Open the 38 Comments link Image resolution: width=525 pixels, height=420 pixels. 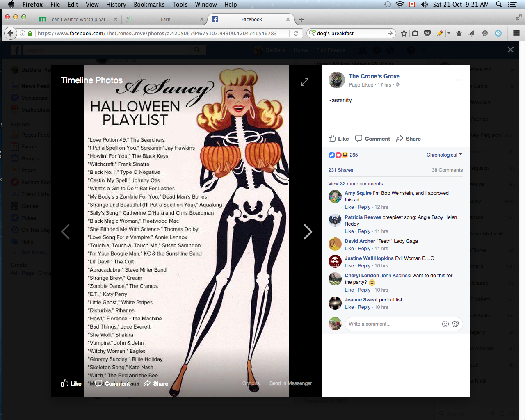447,170
